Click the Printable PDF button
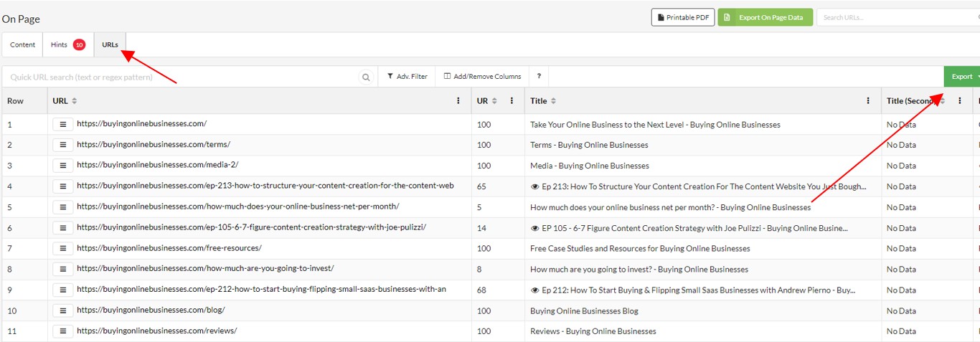The image size is (980, 342). pos(683,17)
